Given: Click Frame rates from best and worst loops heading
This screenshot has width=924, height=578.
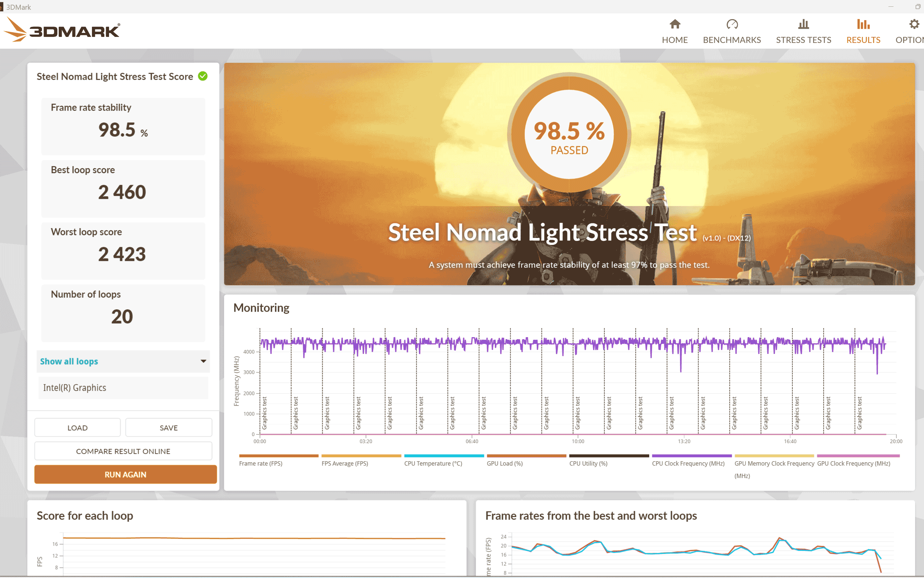Looking at the screenshot, I should 591,516.
